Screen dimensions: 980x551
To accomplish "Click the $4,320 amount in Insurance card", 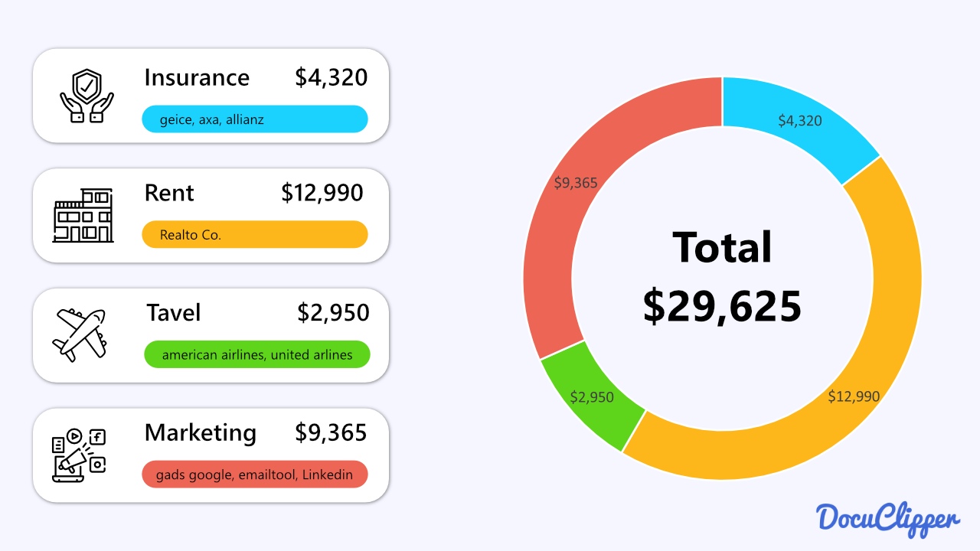I will pyautogui.click(x=332, y=77).
